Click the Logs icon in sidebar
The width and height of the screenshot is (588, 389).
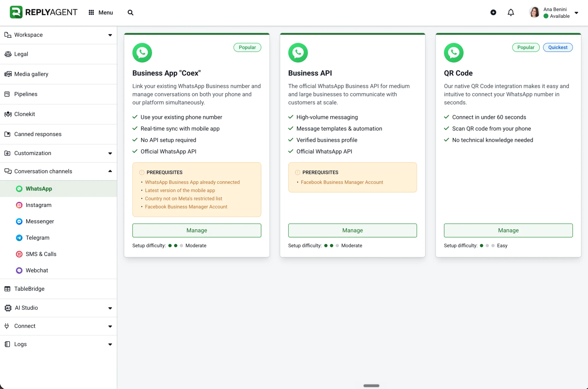point(7,344)
